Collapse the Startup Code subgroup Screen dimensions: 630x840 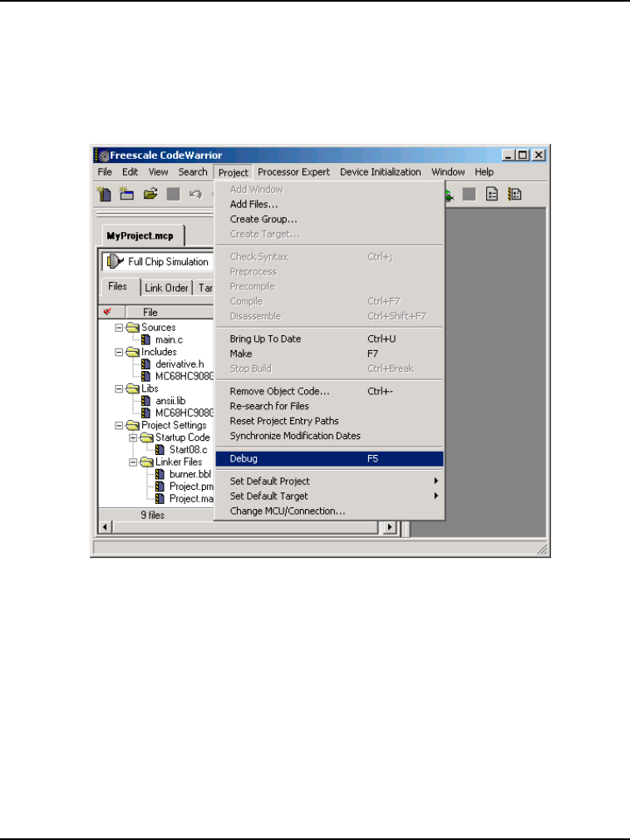(x=133, y=437)
